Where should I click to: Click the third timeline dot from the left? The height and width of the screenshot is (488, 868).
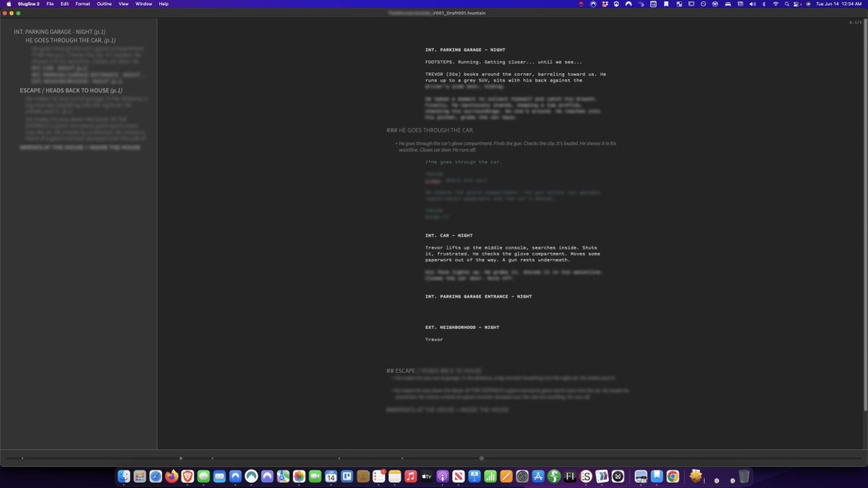pyautogui.click(x=212, y=458)
